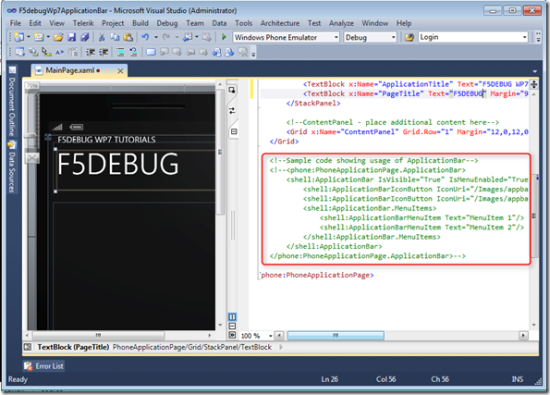Switch to the Design pane icon
550x395 pixels.
click(232, 90)
